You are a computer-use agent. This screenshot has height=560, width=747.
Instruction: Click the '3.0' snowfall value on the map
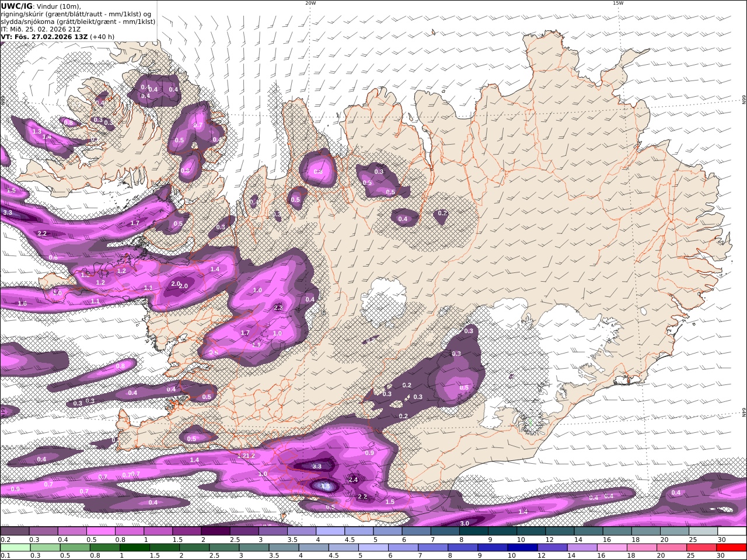coord(465,523)
